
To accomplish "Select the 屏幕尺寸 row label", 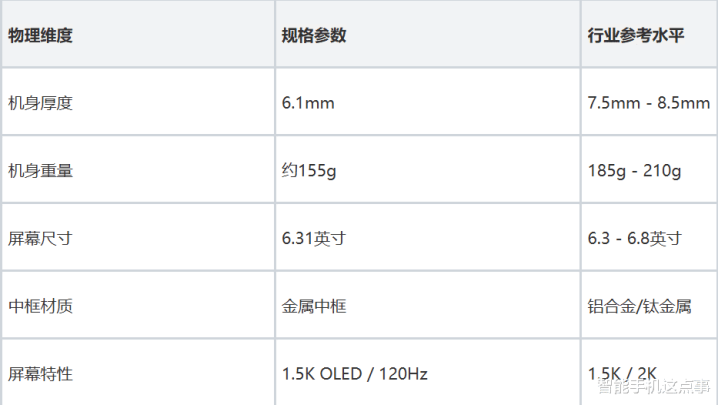I will 41,239.
